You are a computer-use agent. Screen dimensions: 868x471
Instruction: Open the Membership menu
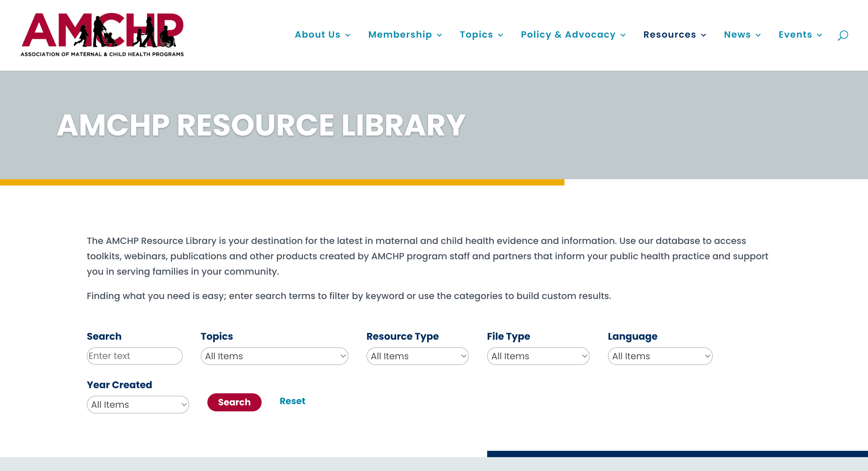[x=405, y=35]
